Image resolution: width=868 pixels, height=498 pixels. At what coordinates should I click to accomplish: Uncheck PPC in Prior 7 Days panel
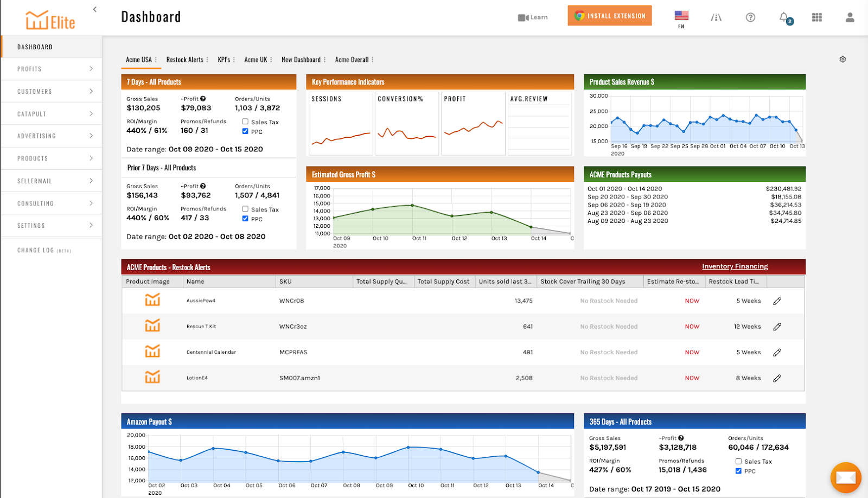(245, 219)
